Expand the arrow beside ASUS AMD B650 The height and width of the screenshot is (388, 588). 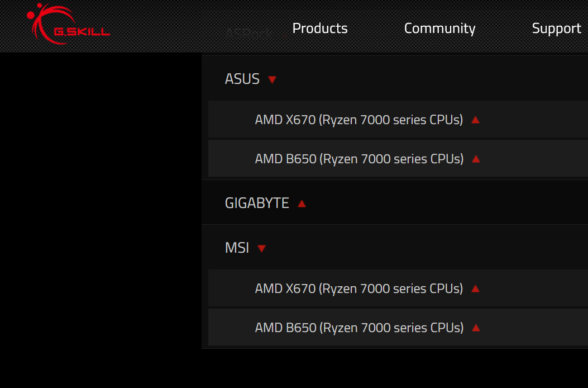(476, 159)
